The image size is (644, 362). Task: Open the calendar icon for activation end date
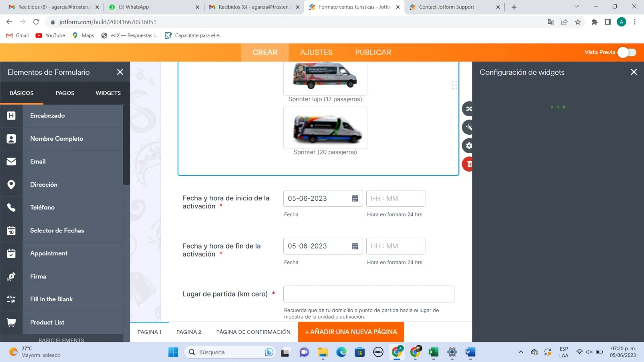(x=354, y=246)
